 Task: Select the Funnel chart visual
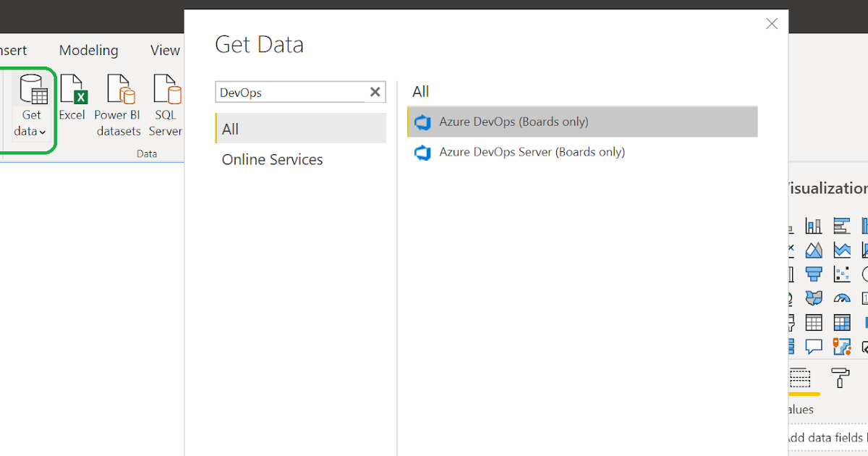pyautogui.click(x=813, y=274)
